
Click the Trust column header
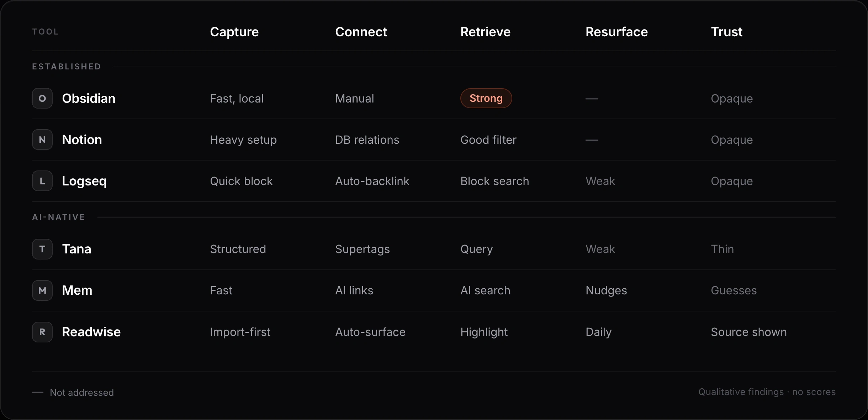click(727, 32)
